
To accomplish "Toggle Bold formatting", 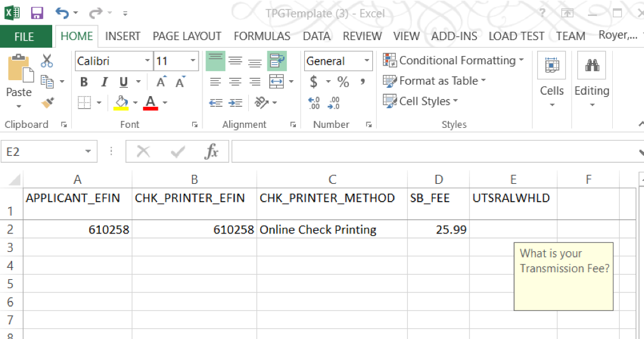I will tap(84, 82).
